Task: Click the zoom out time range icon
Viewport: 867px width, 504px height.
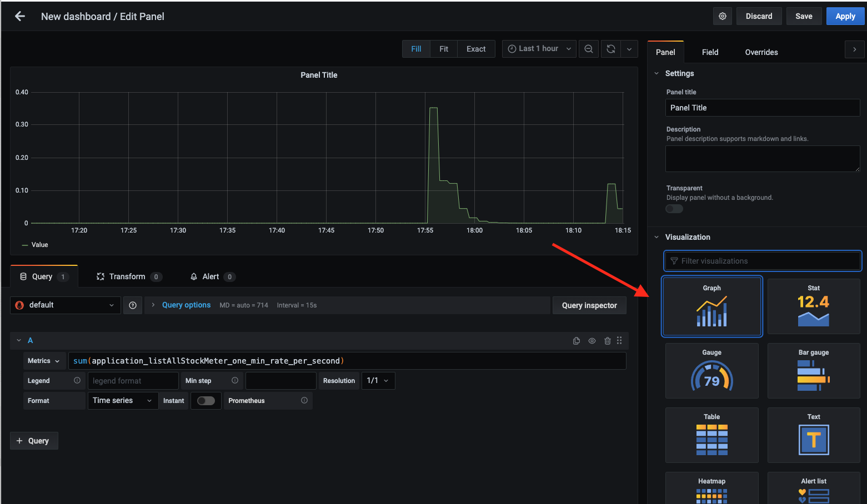Action: click(588, 49)
